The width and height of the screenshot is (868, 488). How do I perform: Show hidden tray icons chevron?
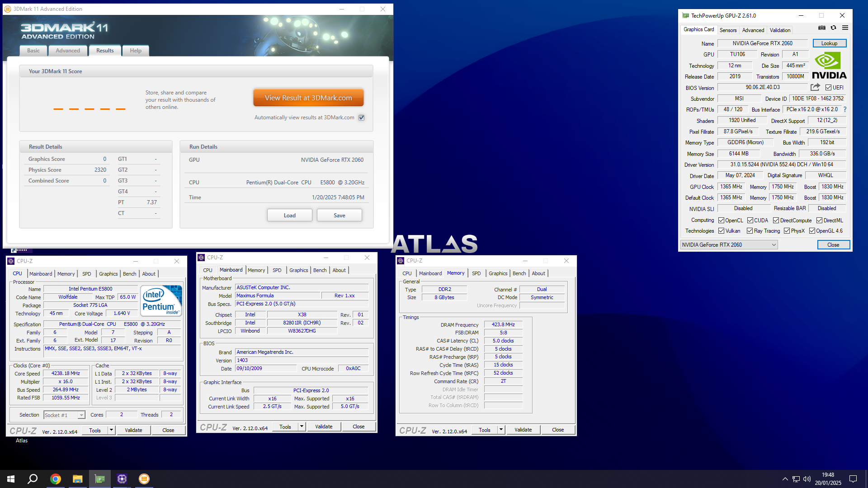coord(785,479)
